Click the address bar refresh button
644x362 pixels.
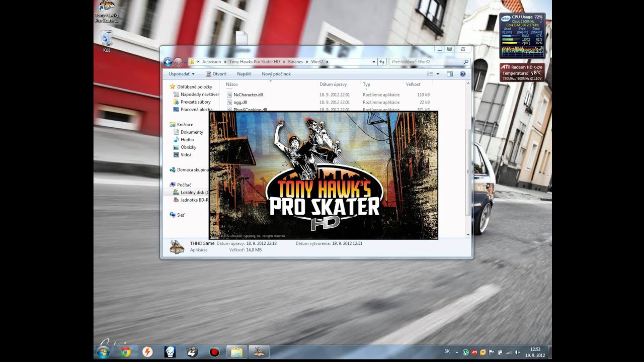coord(382,62)
